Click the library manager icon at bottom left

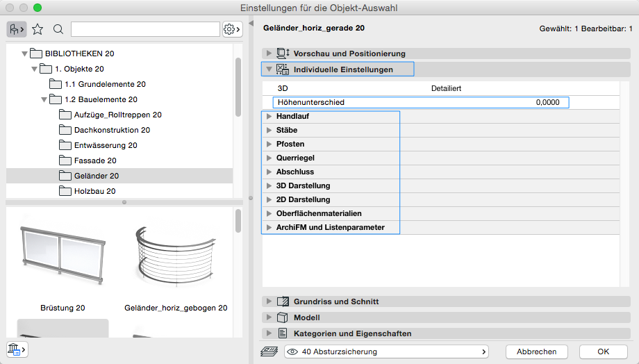point(16,349)
